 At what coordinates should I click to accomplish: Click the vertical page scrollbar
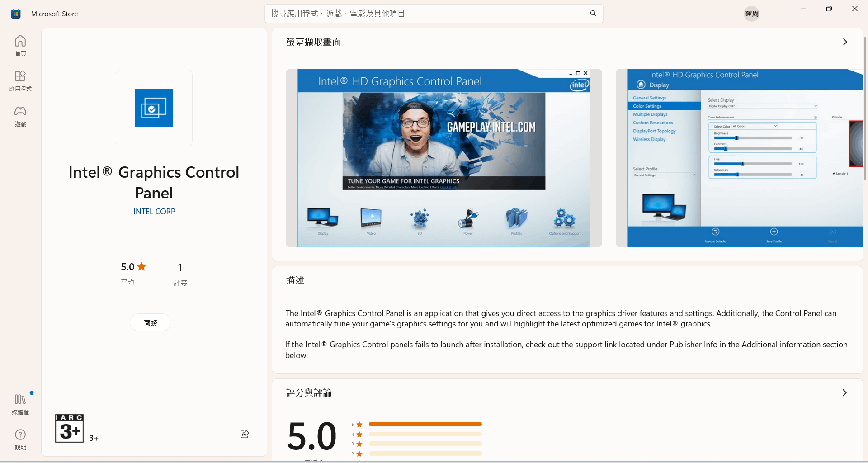coord(865,109)
